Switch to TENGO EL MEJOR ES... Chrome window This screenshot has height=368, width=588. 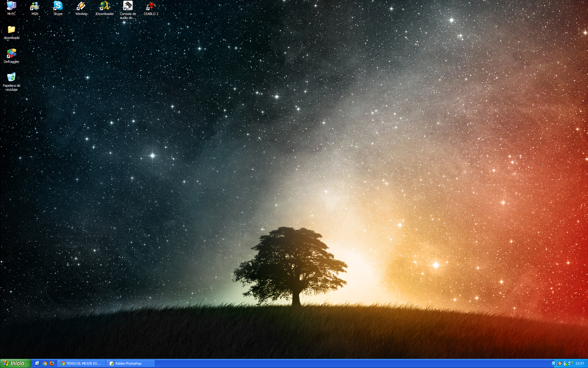pos(82,363)
